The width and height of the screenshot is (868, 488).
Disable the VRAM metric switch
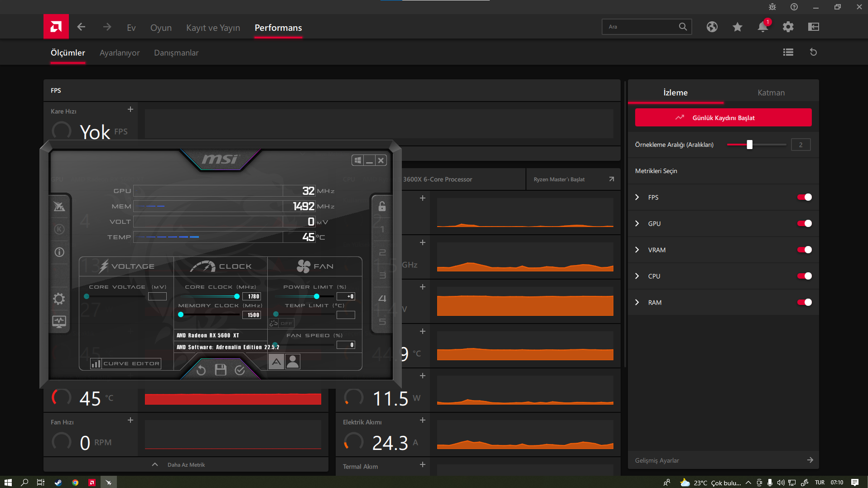click(x=804, y=250)
